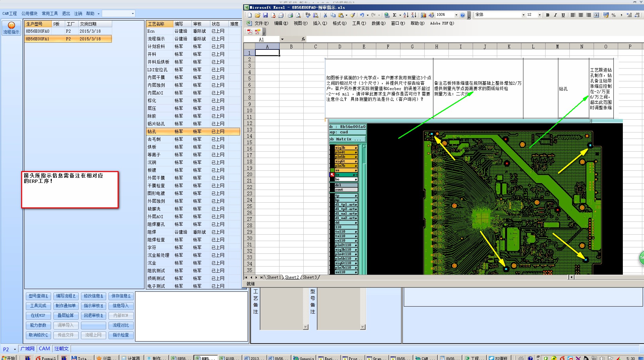Screen dimensions: 644x360
Task: Center align the cell text
Action: 581,15
